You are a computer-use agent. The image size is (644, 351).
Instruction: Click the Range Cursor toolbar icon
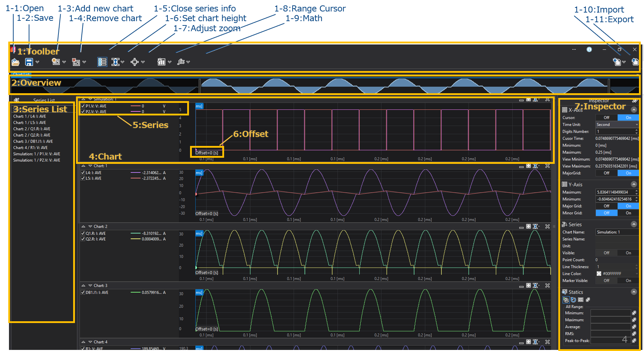point(161,62)
